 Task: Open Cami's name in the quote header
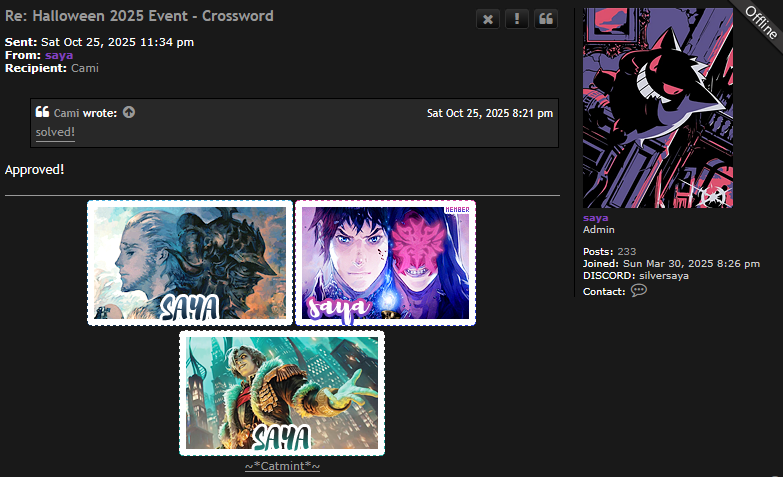coord(66,113)
